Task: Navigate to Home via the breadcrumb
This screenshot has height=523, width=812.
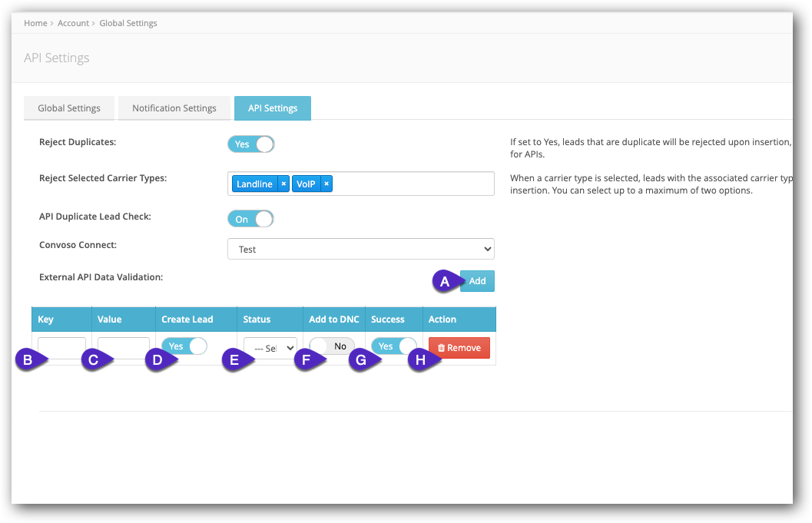Action: (35, 22)
